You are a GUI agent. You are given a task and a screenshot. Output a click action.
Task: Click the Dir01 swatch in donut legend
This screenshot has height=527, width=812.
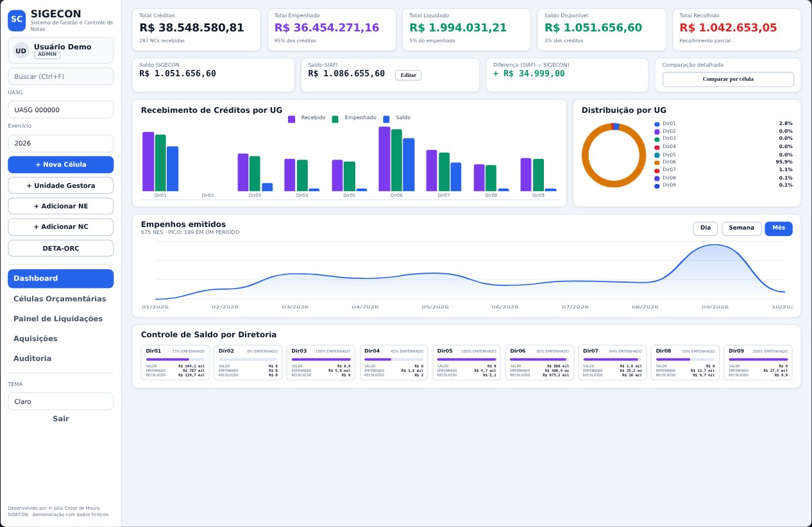[x=657, y=124]
